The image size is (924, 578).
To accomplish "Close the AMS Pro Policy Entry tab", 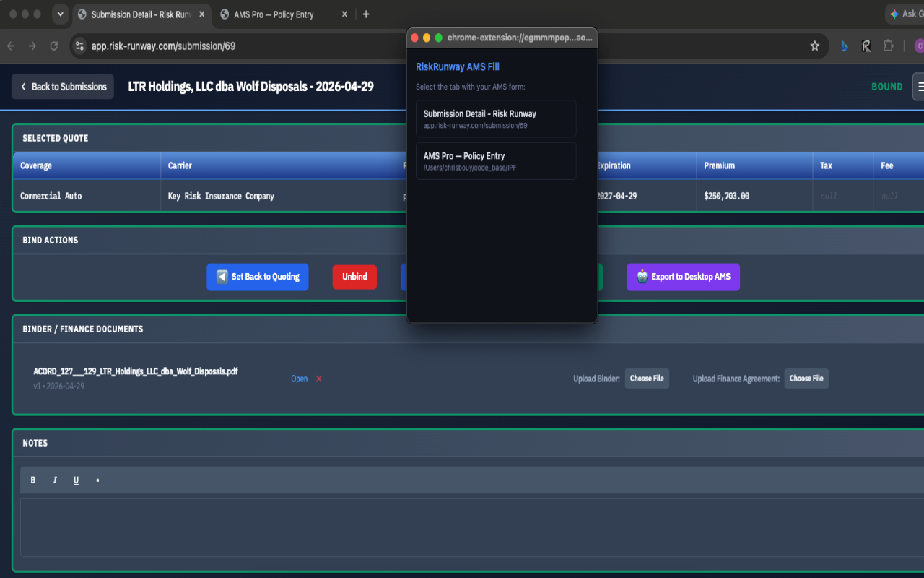I will coord(344,14).
